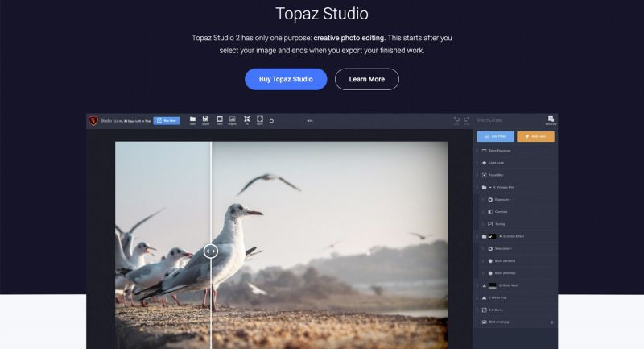
Task: Click the Add Look button
Action: click(x=535, y=136)
